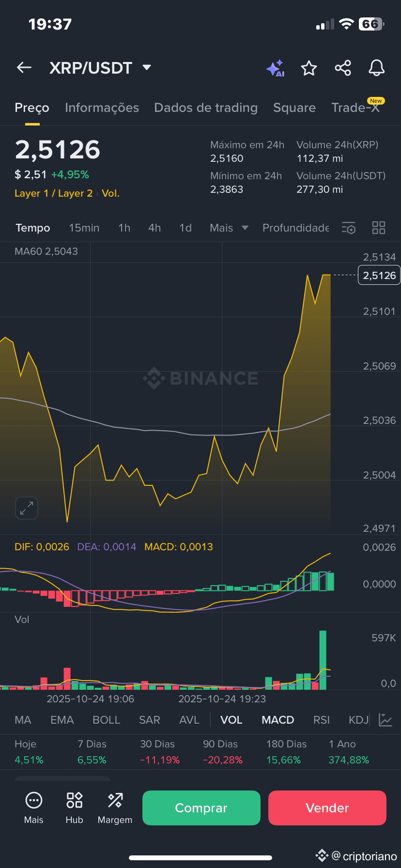Expand the Mais timeframe dropdown
This screenshot has width=401, height=868.
245,228
